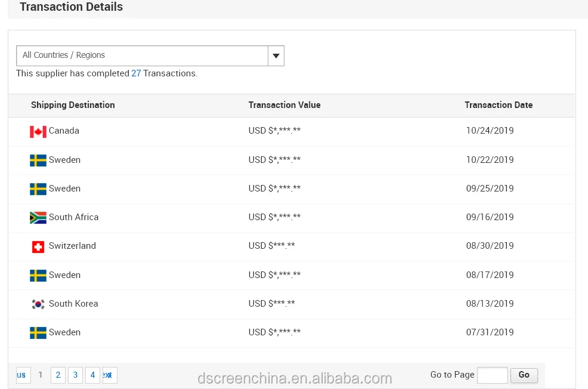This screenshot has height=389, width=588.
Task: Expand the All Countries / Regions dropdown arrow
Action: [276, 56]
